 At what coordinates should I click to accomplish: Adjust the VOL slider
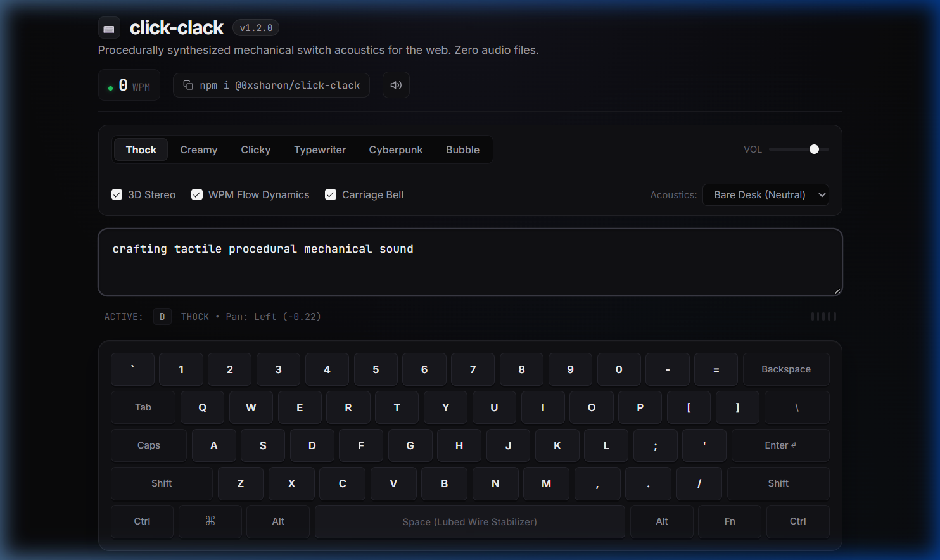[799, 150]
